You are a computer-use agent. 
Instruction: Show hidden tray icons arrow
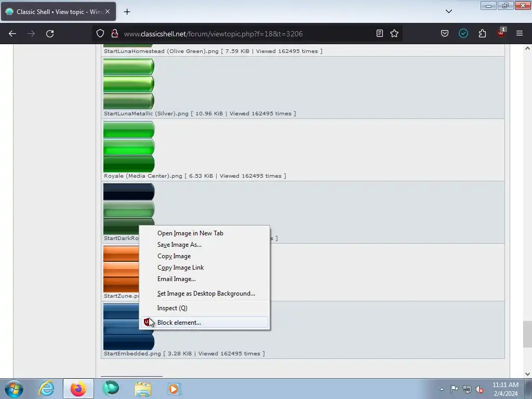click(x=442, y=389)
